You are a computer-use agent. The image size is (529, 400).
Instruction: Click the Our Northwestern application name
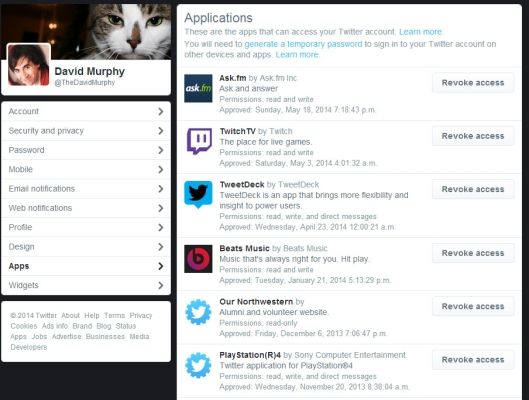point(256,302)
